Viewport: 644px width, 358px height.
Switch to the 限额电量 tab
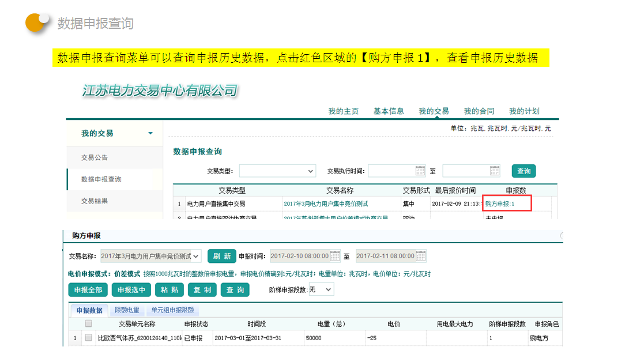tap(127, 310)
